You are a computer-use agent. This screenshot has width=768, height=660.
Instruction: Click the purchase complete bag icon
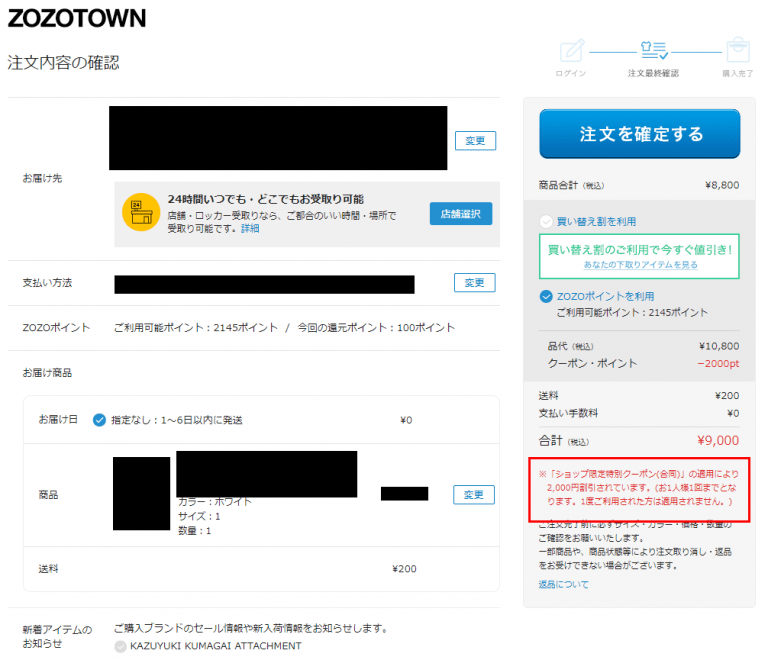point(738,50)
